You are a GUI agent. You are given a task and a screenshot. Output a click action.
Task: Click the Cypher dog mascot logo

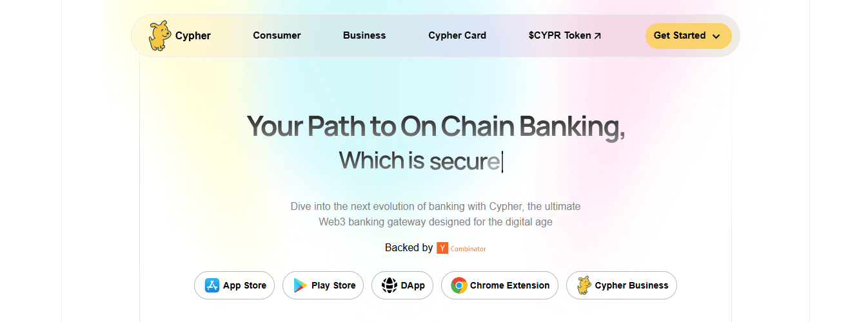159,36
